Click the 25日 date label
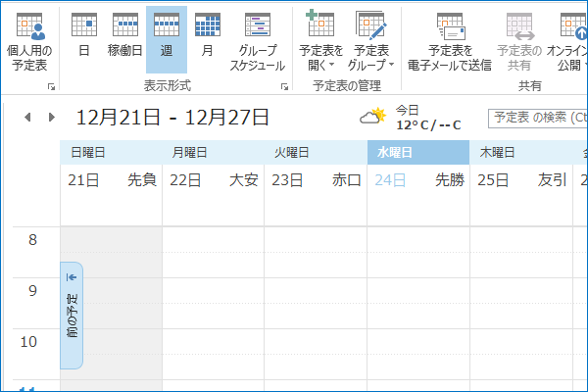This screenshot has height=392, width=588. tap(493, 180)
